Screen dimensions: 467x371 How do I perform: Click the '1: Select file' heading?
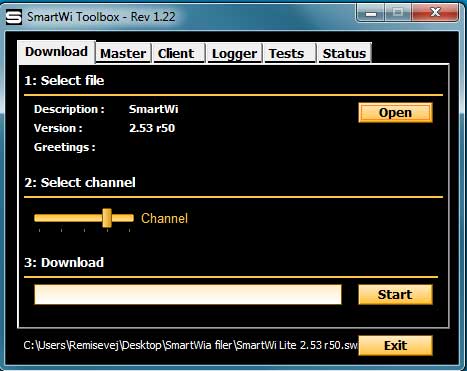click(x=64, y=81)
